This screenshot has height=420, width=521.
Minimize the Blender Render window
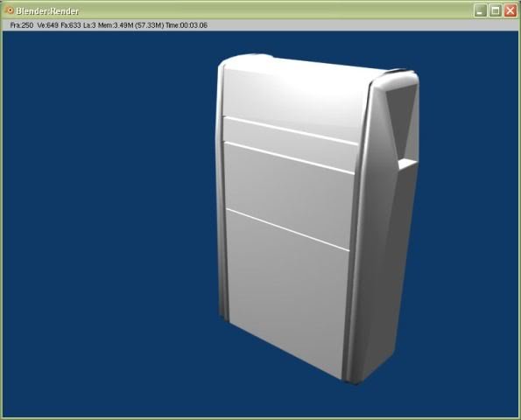pyautogui.click(x=480, y=10)
